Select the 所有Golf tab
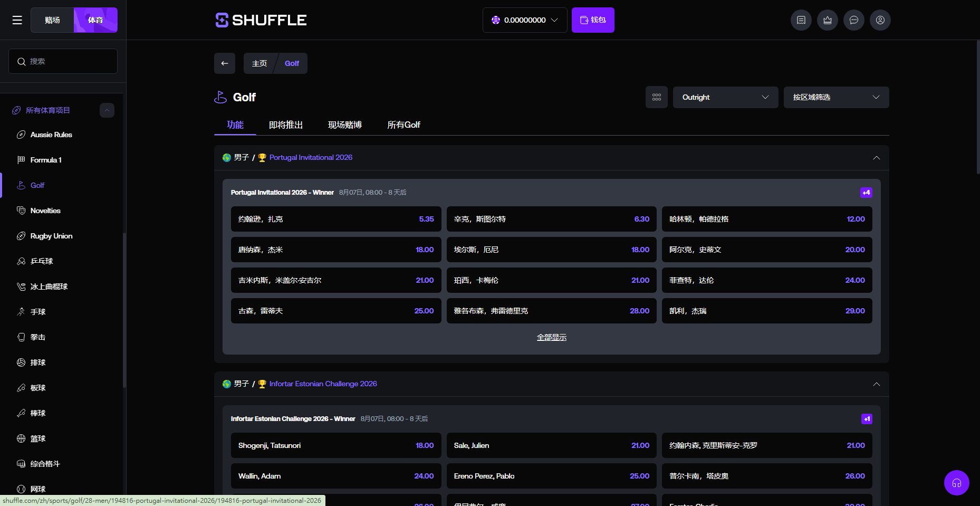The height and width of the screenshot is (506, 980). point(404,125)
